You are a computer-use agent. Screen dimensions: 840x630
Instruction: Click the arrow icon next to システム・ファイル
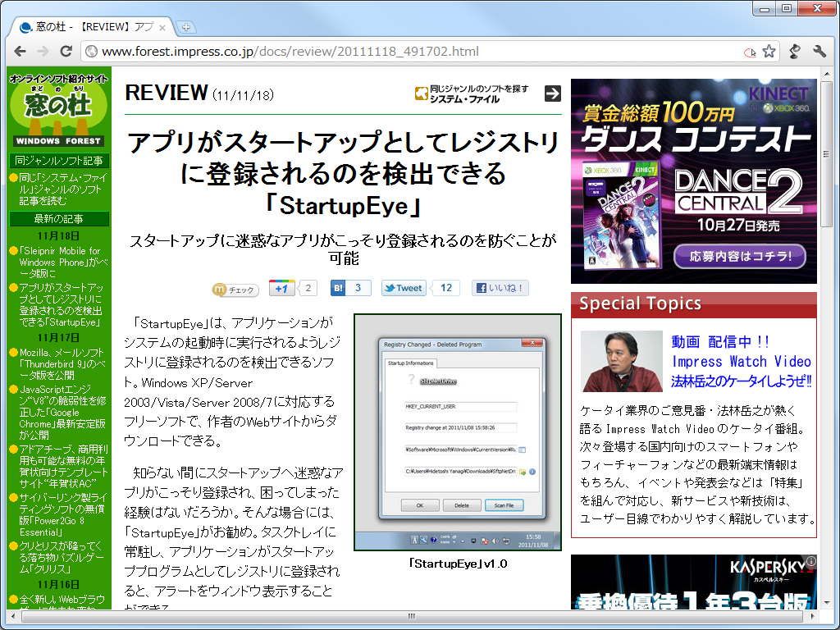pyautogui.click(x=552, y=94)
